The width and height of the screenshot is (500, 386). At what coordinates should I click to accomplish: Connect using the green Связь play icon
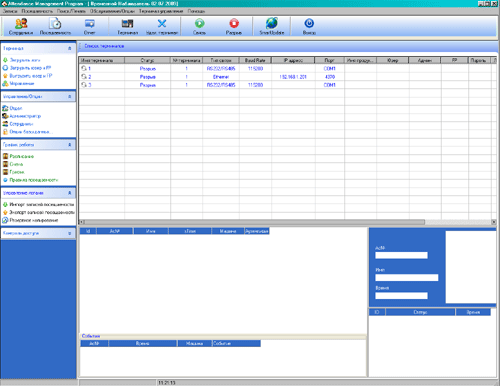pos(199,26)
